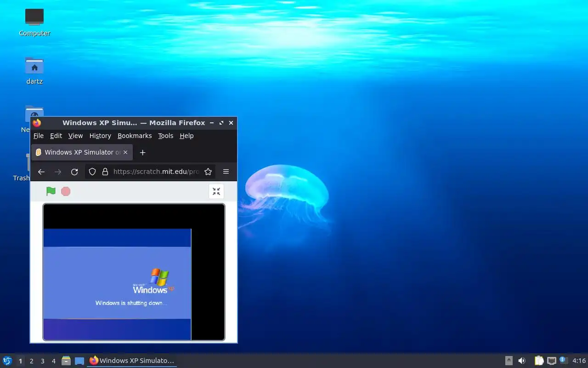Click the padlock site security icon

[x=105, y=172]
